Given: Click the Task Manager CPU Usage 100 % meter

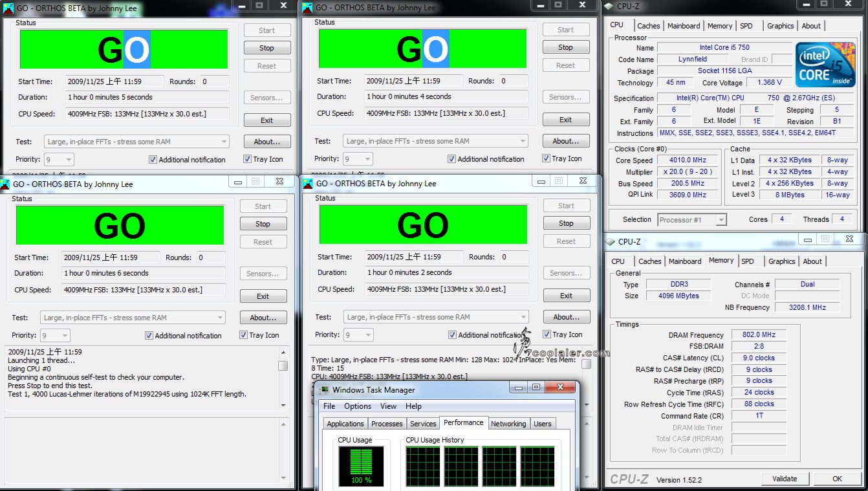Looking at the screenshot, I should (x=361, y=466).
